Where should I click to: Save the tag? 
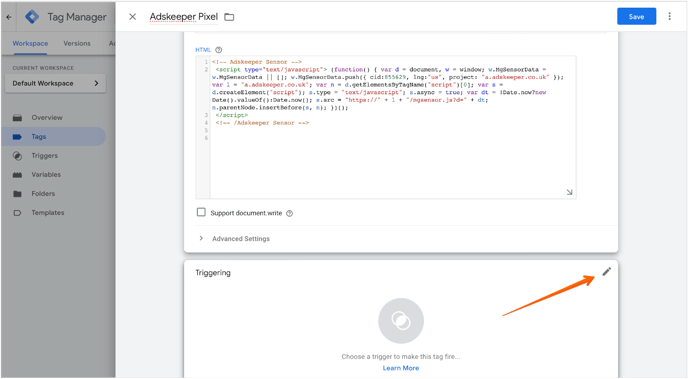(x=636, y=16)
